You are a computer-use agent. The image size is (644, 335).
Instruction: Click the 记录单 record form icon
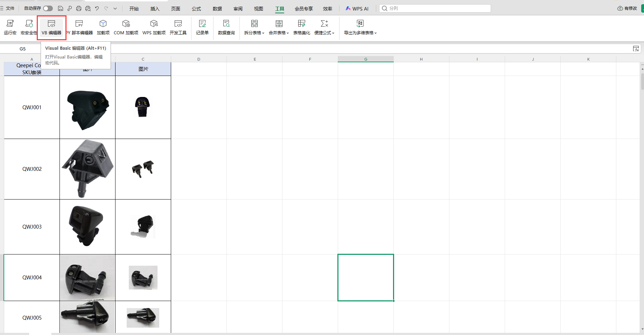pos(202,27)
